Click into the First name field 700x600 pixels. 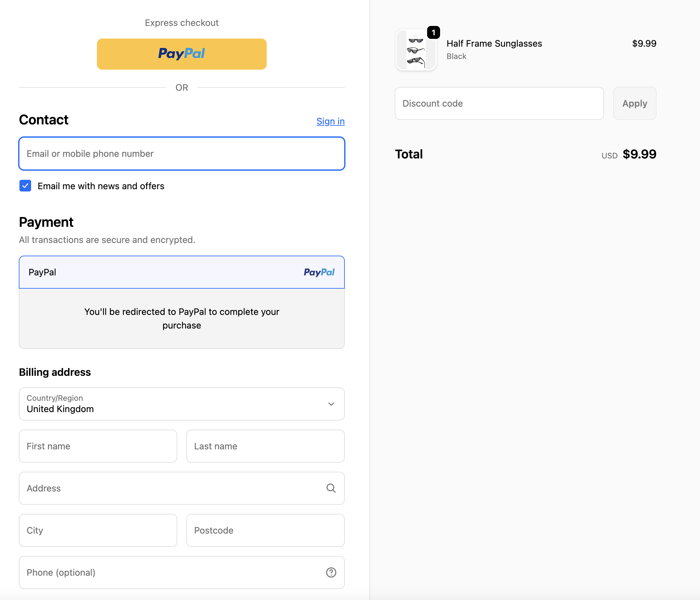tap(98, 446)
